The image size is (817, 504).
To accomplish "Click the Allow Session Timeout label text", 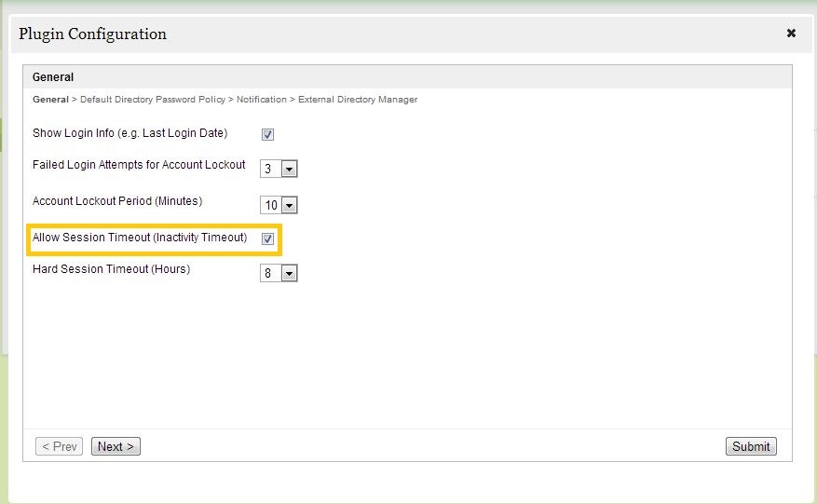I will point(140,238).
